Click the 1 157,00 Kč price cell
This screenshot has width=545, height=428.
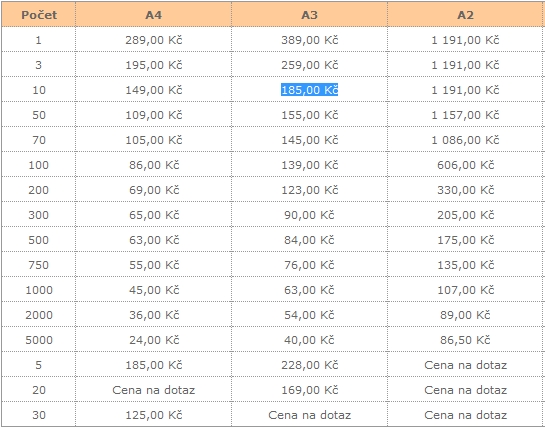[465, 115]
